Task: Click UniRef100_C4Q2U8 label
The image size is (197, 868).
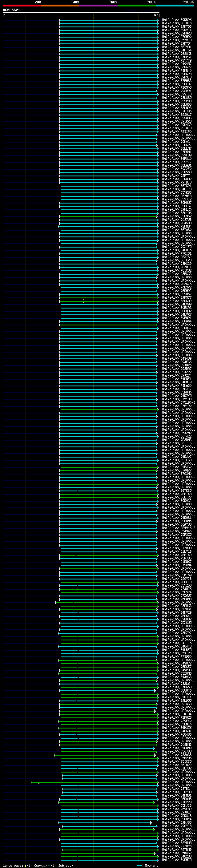Action: [177, 856]
